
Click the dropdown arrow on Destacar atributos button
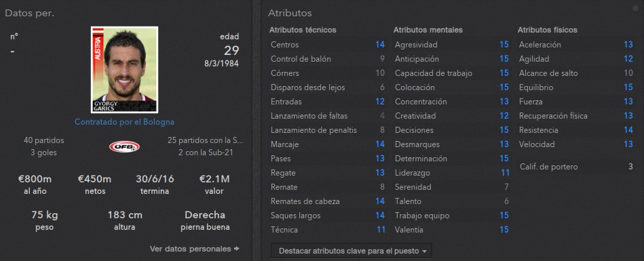coord(424,251)
